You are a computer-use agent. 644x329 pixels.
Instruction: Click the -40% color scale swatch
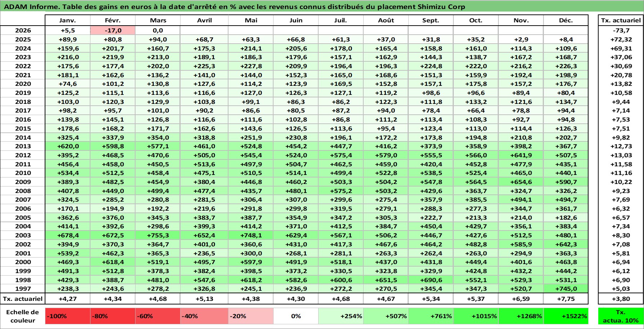tap(204, 316)
